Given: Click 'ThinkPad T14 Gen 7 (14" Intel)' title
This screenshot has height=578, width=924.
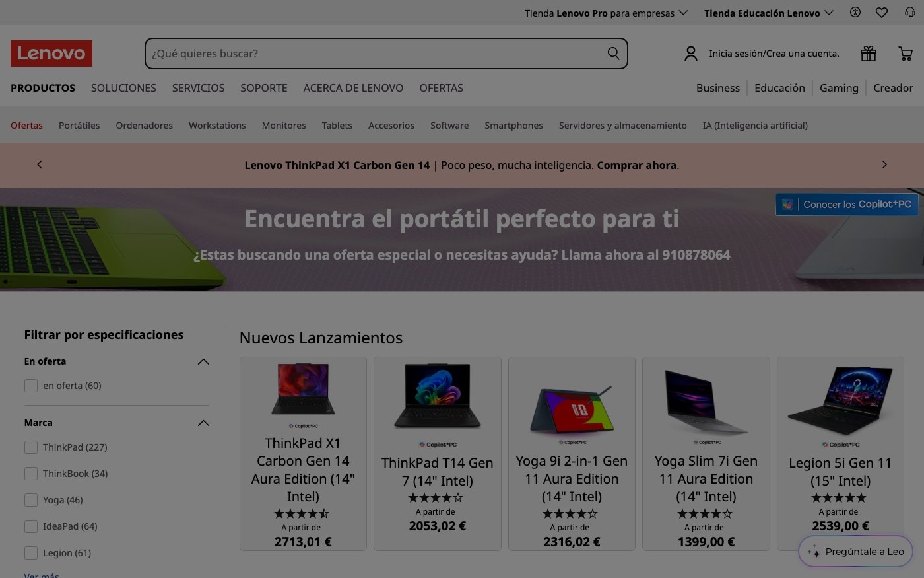Looking at the screenshot, I should point(437,472).
